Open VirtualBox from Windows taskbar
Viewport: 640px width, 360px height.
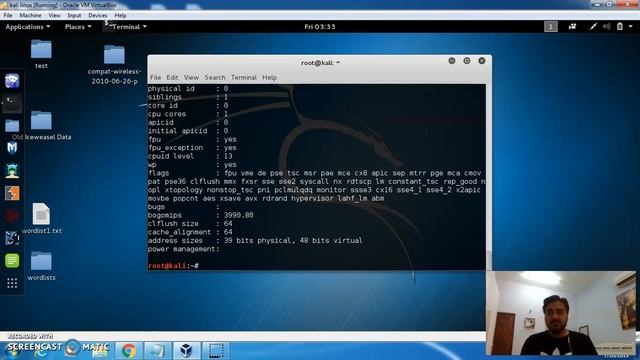point(187,351)
